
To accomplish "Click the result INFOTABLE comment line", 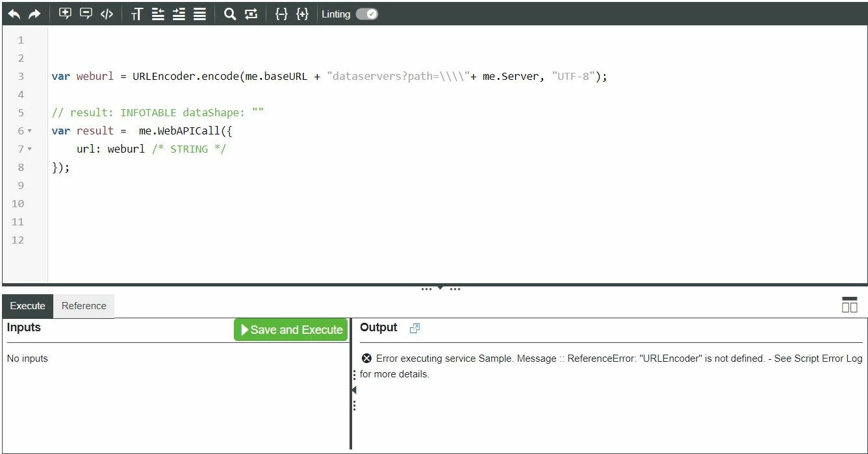I will [158, 113].
